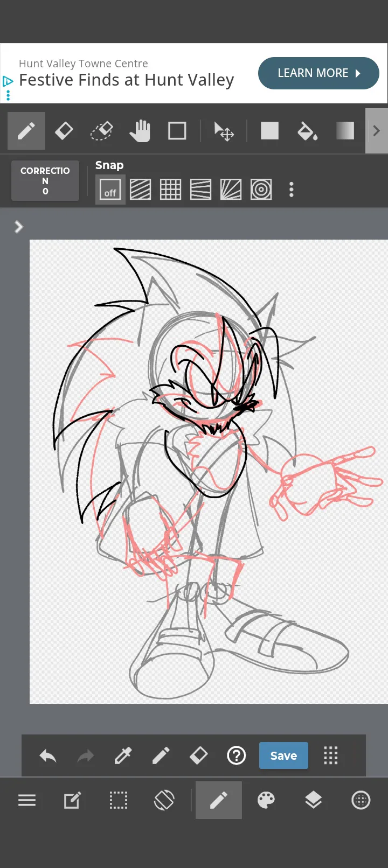Viewport: 388px width, 868px height.
Task: Open the main hamburger menu
Action: (x=27, y=800)
